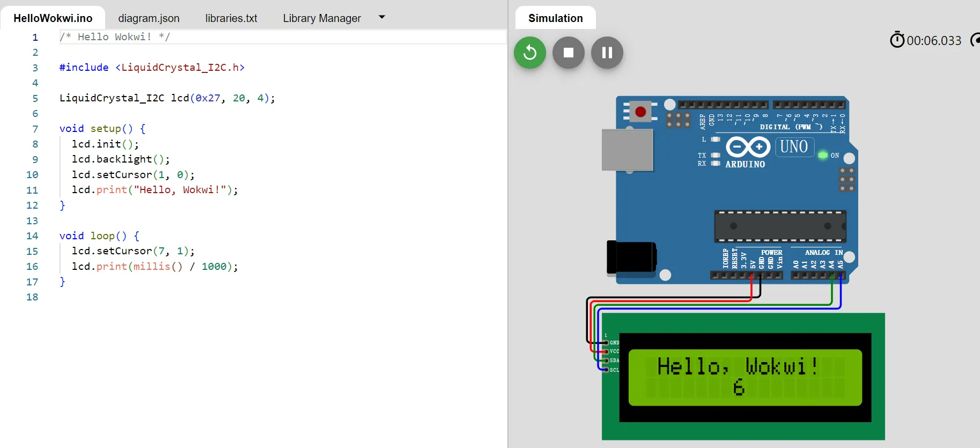Click the LCD VCC pin
This screenshot has height=448, width=980.
click(607, 351)
